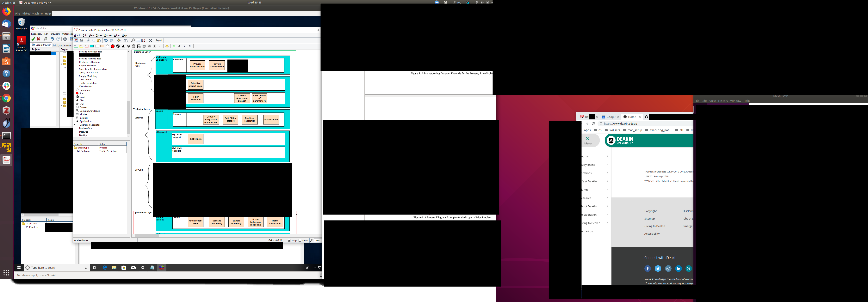868x302 pixels.
Task: Select the Alert triangle tool
Action: pos(123,46)
